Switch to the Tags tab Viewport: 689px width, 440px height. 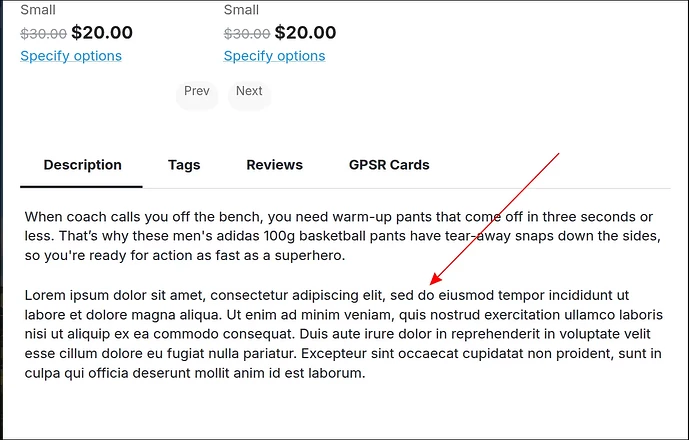pyautogui.click(x=184, y=165)
